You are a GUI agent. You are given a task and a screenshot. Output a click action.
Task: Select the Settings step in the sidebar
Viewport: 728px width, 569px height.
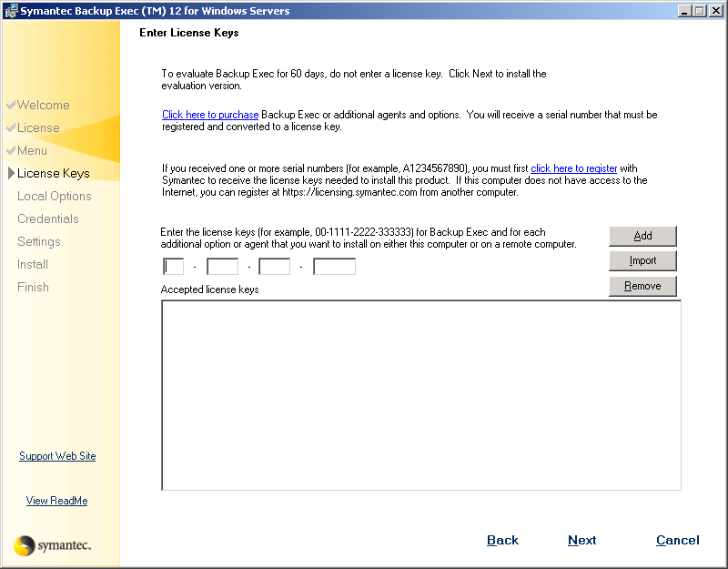[x=39, y=241]
